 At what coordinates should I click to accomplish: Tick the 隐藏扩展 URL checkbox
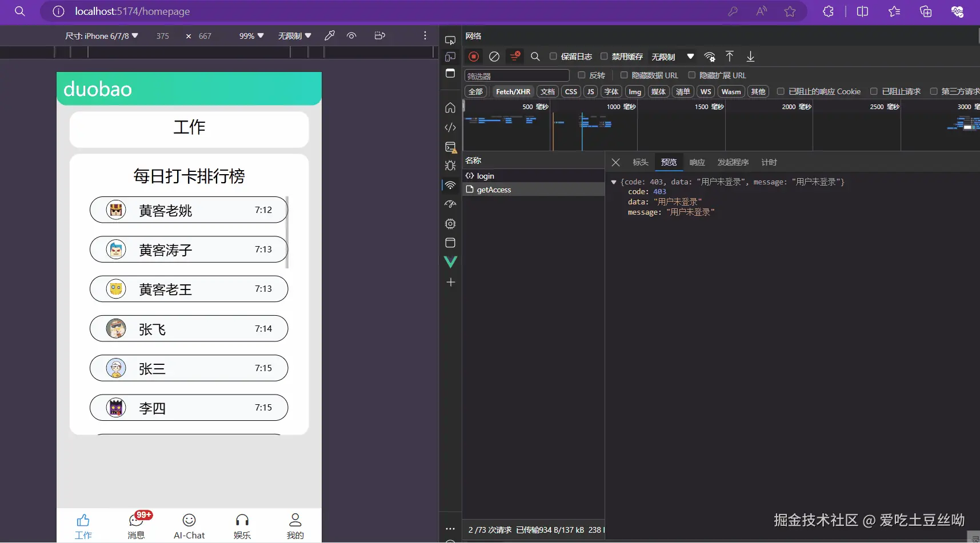[691, 75]
